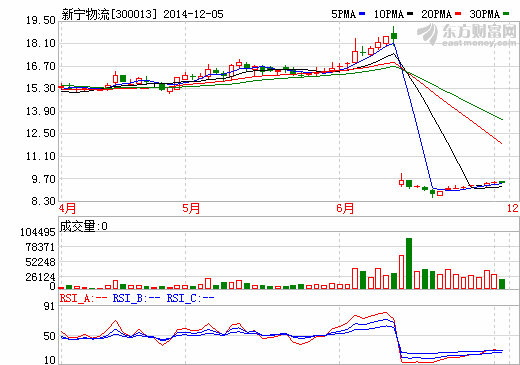520x365 pixels.
Task: Click the 78371 volume axis label
Action: tap(40, 247)
